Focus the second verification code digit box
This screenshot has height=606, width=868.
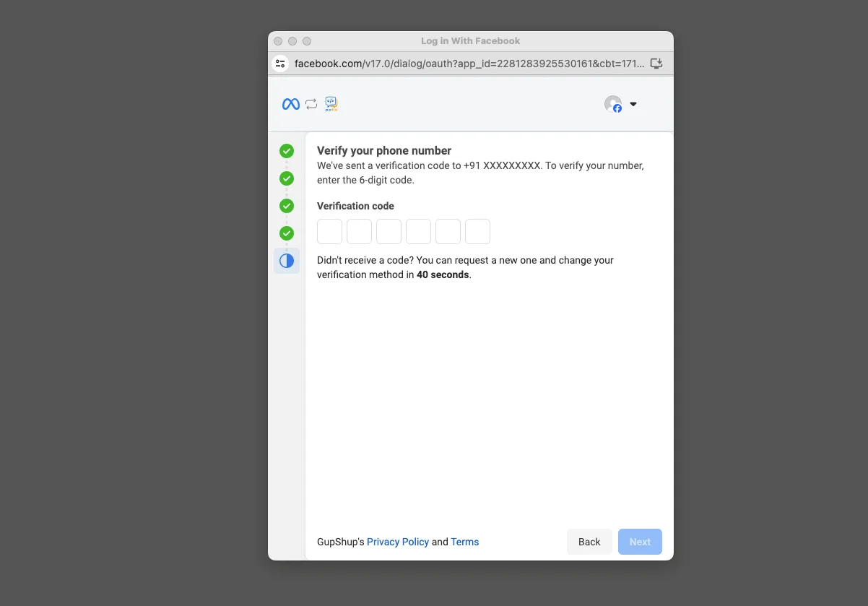(359, 232)
